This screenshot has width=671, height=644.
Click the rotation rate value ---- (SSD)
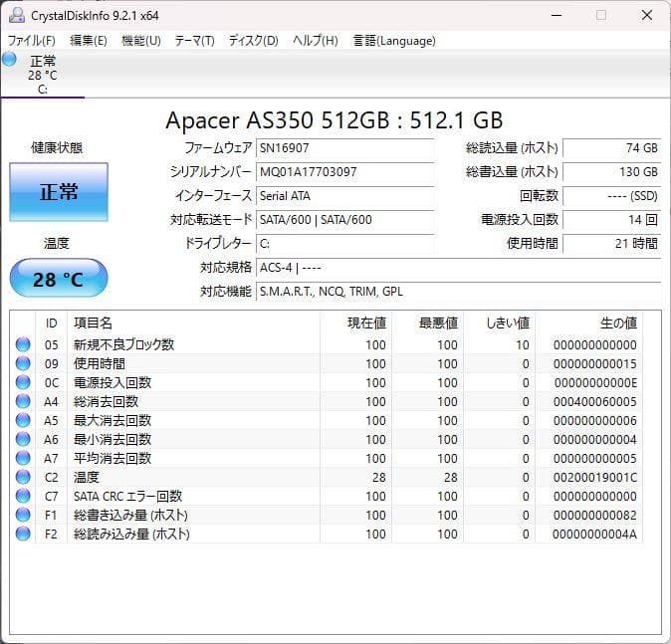[612, 196]
